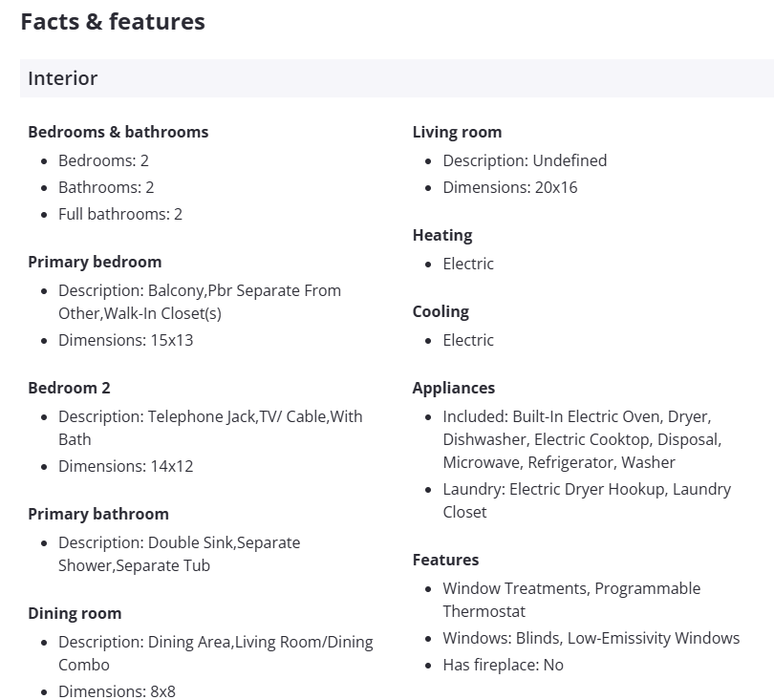774x700 pixels.
Task: Select the "Primary bedroom" subheading
Action: 95,262
